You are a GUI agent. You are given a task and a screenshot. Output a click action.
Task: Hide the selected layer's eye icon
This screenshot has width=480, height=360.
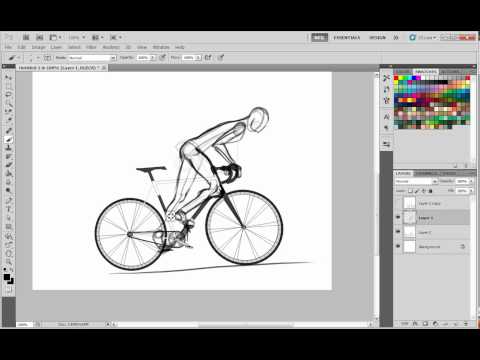(398, 217)
